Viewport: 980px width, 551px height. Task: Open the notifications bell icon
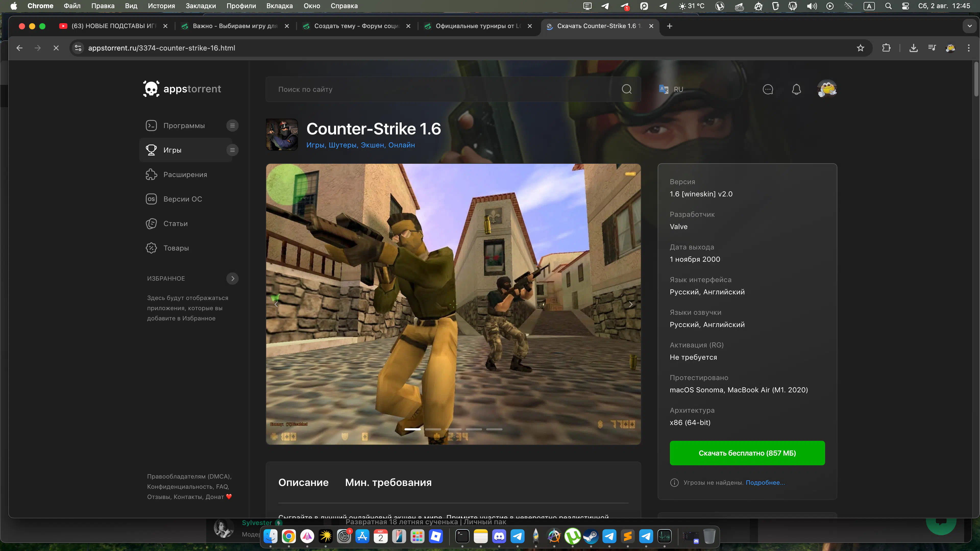point(796,89)
